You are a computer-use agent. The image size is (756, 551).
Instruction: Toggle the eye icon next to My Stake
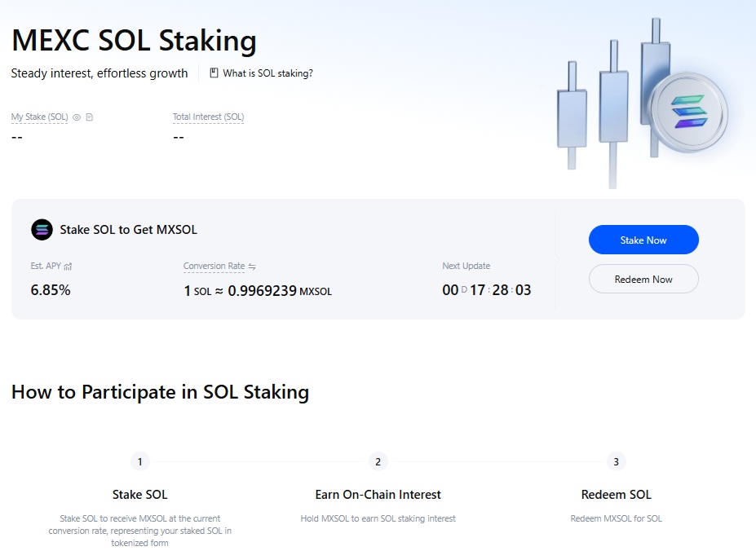click(77, 117)
